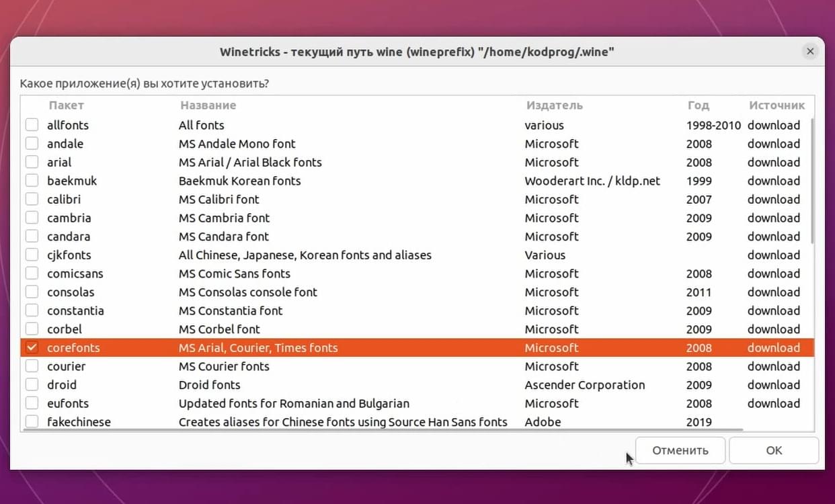The image size is (835, 504).
Task: Select the "Ascender Corporation" publisher cell
Action: [585, 385]
